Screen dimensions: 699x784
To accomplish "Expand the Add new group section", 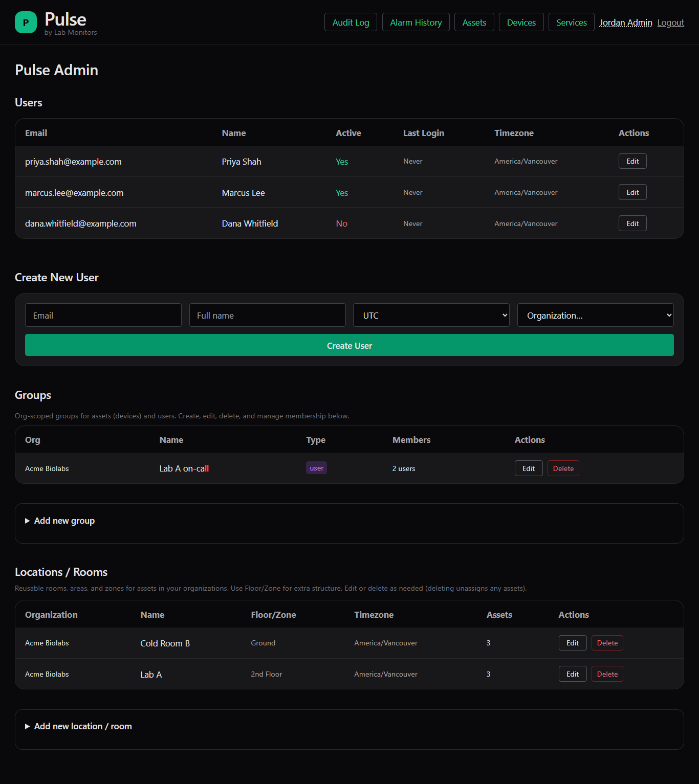I will [64, 521].
